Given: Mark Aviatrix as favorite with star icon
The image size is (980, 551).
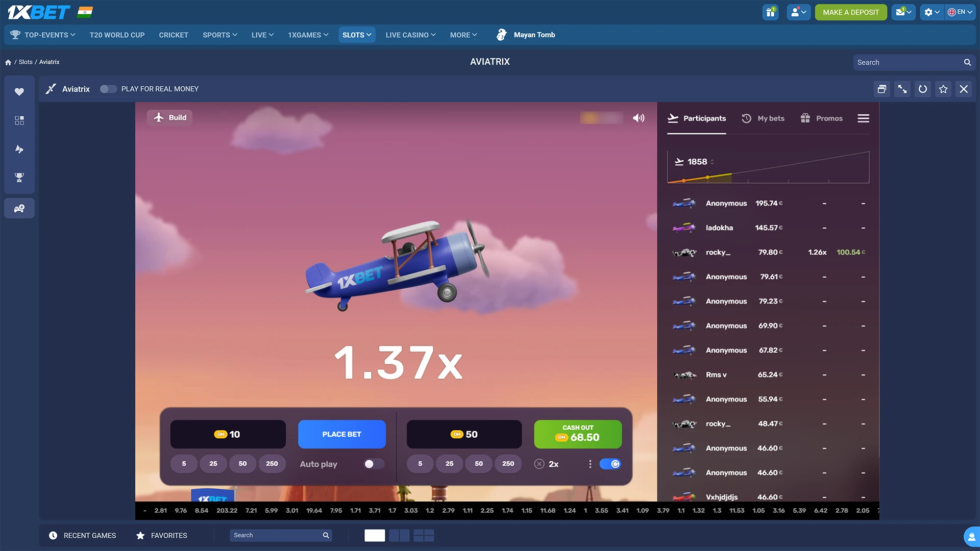Looking at the screenshot, I should (x=943, y=89).
